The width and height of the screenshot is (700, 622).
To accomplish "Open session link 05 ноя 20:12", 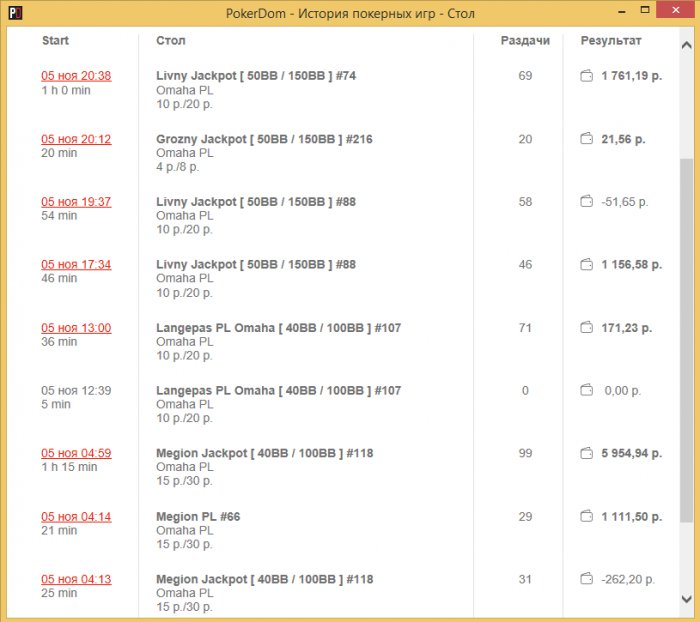I will point(76,139).
